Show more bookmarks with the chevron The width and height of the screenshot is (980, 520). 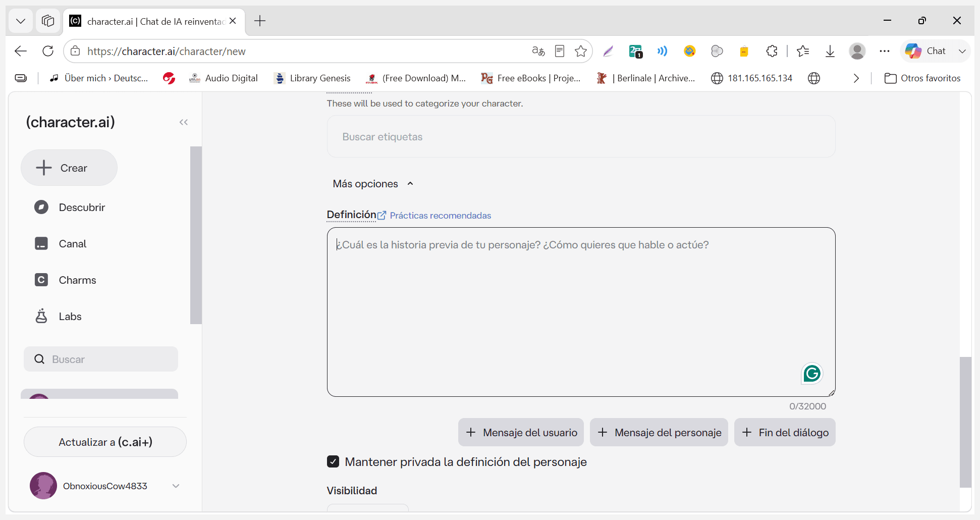coord(856,78)
